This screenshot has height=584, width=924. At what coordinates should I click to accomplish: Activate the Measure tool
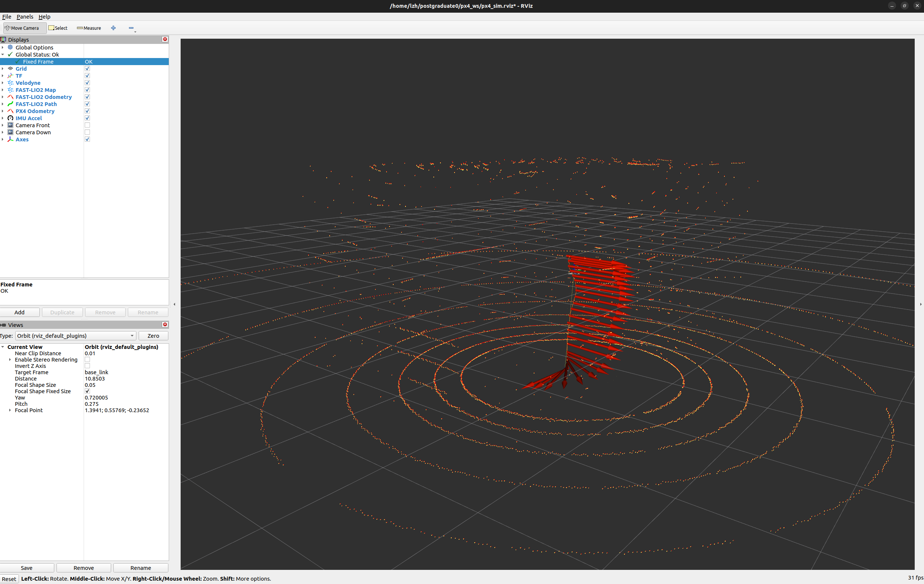89,28
